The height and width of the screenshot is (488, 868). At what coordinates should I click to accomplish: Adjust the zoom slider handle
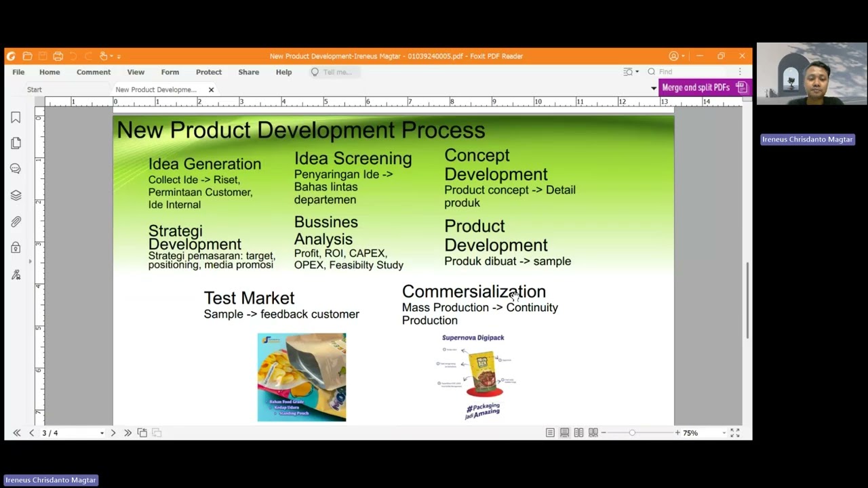632,433
